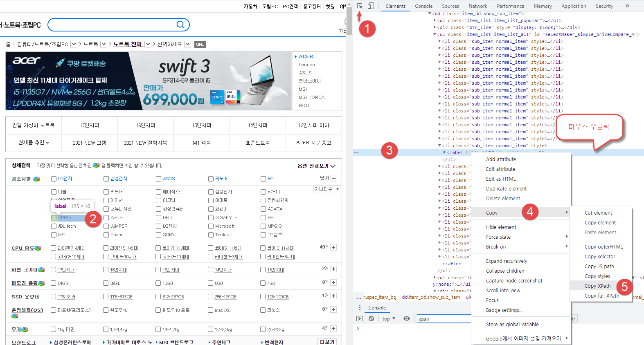Open the 선택하세요 dropdown
Screen dimensions: 644x345
click(x=187, y=44)
